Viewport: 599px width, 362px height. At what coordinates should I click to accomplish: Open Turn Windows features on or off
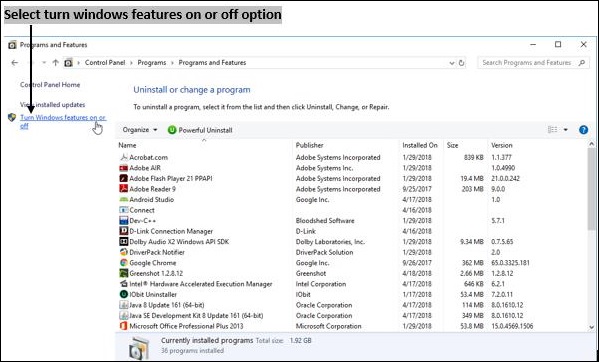click(x=63, y=121)
